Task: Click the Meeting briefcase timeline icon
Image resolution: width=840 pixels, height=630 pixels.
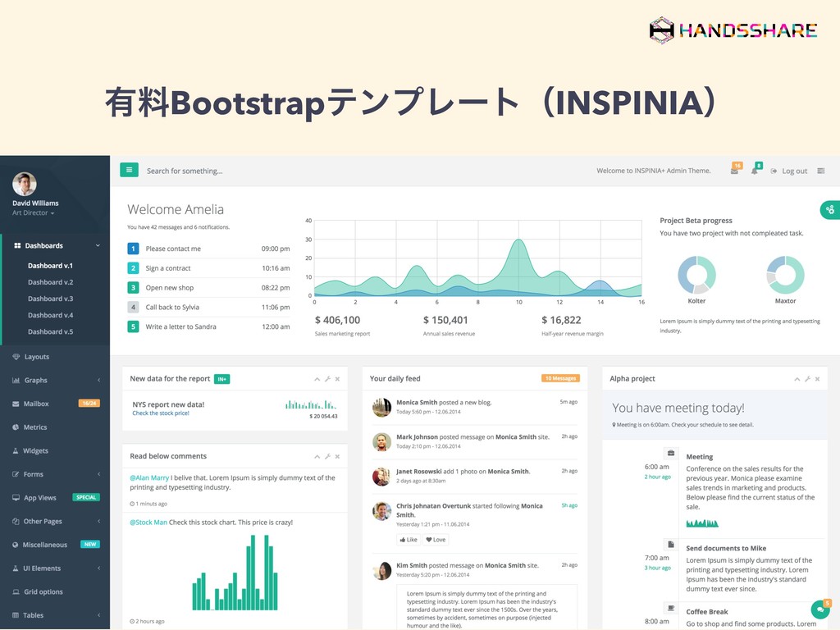Action: (671, 453)
